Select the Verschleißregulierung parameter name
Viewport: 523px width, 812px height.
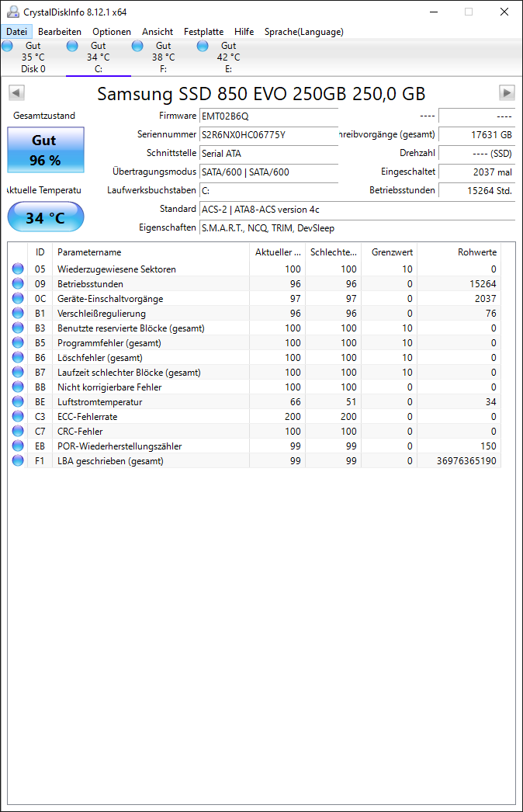(102, 314)
